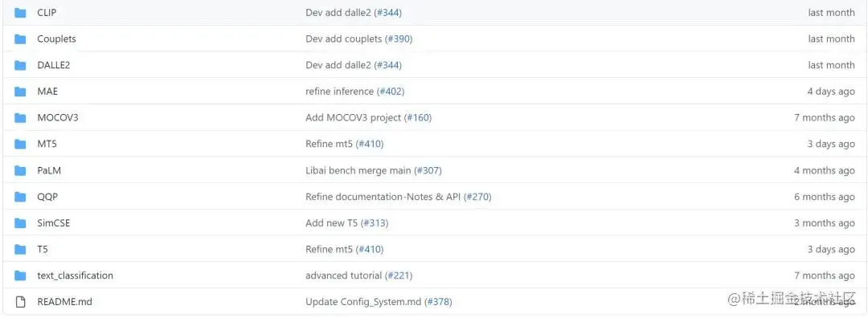The height and width of the screenshot is (318, 868).
Task: Click the MAE folder icon
Action: (x=20, y=92)
